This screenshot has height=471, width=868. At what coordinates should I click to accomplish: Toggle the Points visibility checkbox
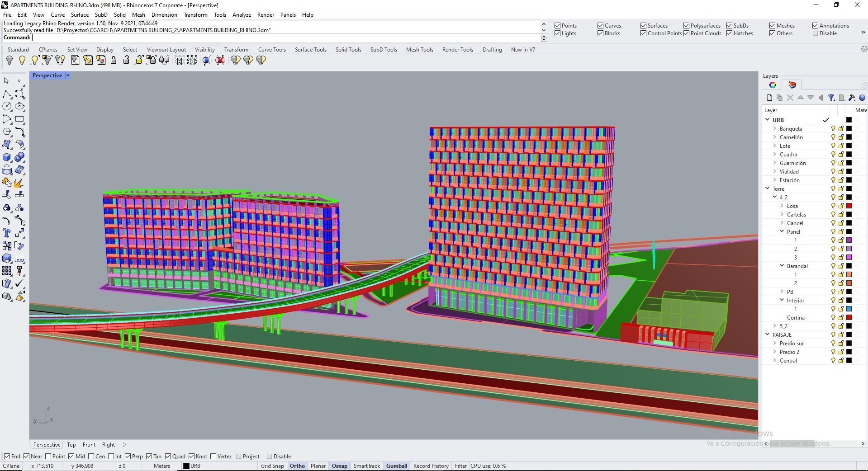click(557, 26)
